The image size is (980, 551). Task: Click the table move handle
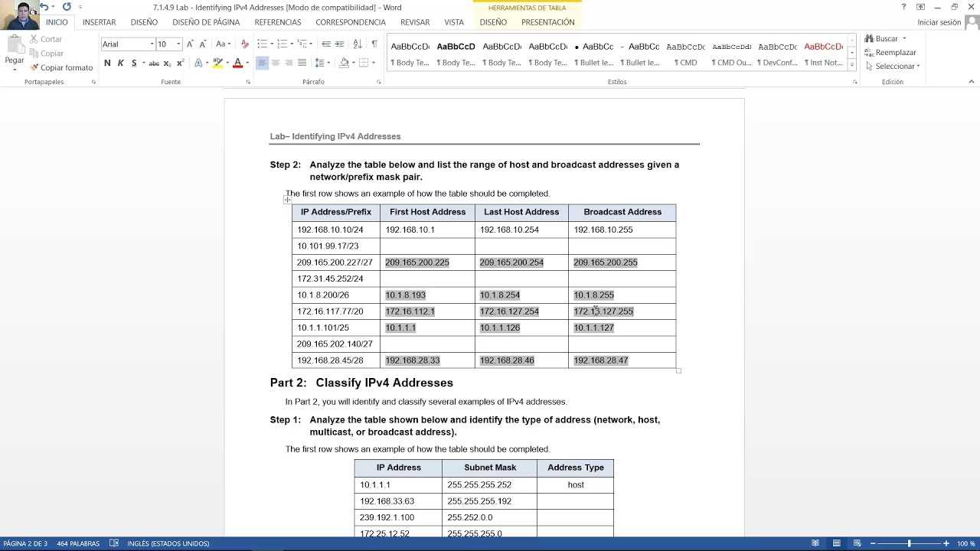(288, 200)
